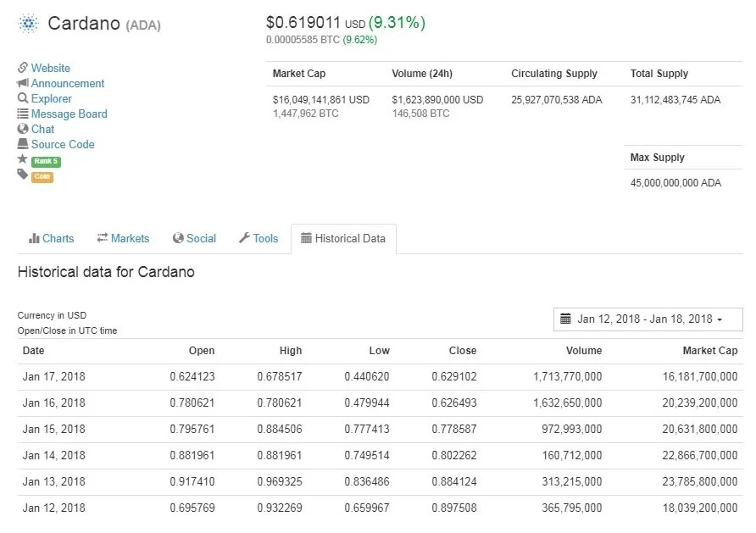Click the list icon beside Message Board
Viewport: 756px width, 533px height.
(x=23, y=114)
